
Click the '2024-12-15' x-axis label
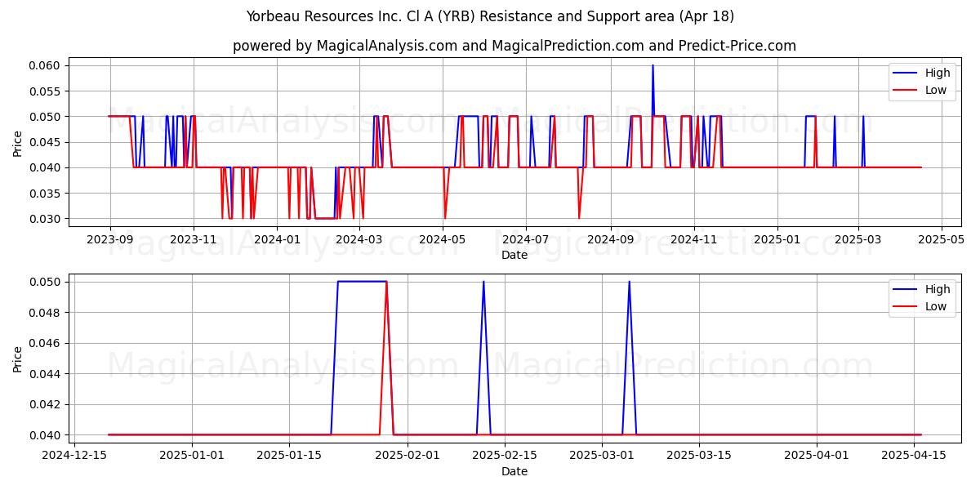[x=75, y=457]
